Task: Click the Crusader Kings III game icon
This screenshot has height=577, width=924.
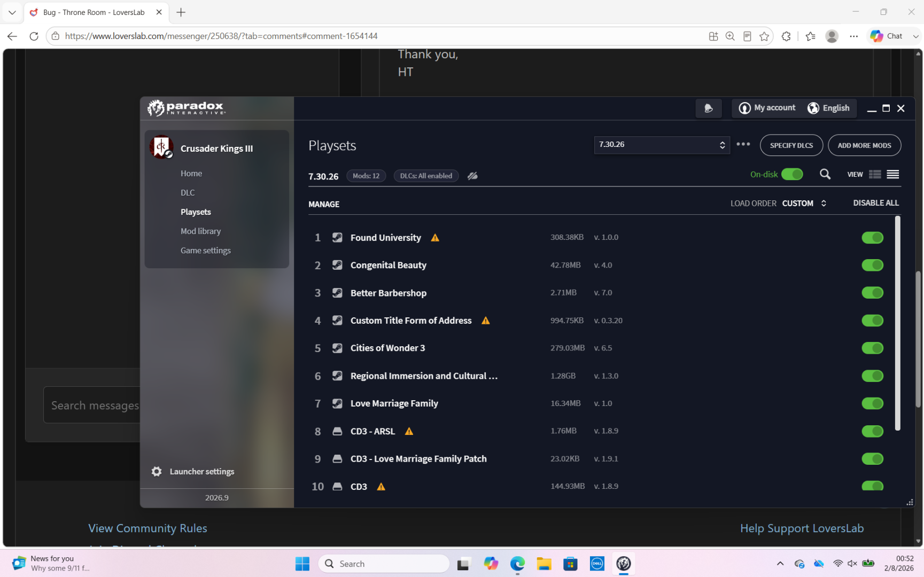Action: pyautogui.click(x=161, y=147)
